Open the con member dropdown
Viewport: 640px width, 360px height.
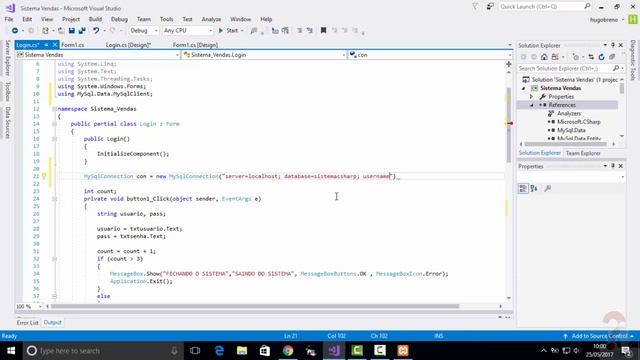(430, 55)
